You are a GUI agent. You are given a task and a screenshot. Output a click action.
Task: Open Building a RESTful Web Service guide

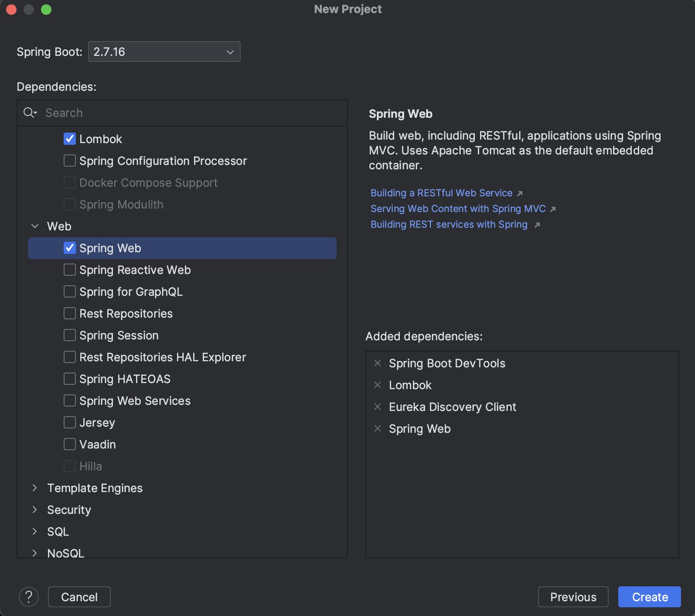click(x=441, y=193)
